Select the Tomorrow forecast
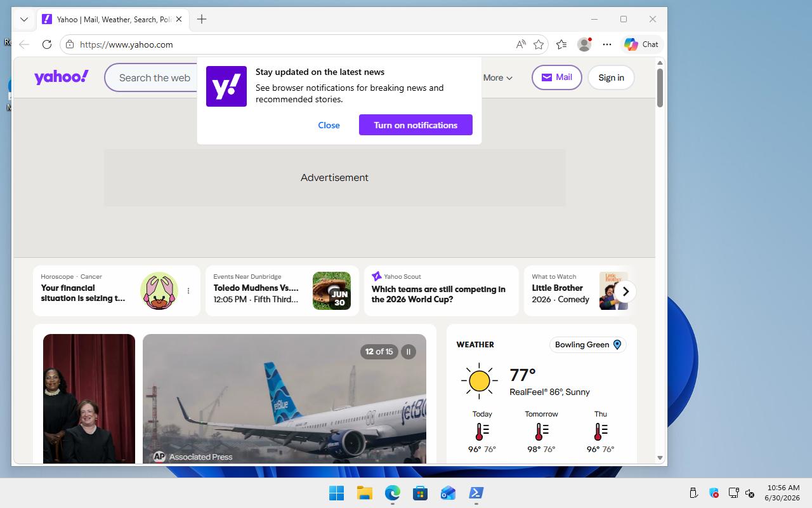 [541, 432]
